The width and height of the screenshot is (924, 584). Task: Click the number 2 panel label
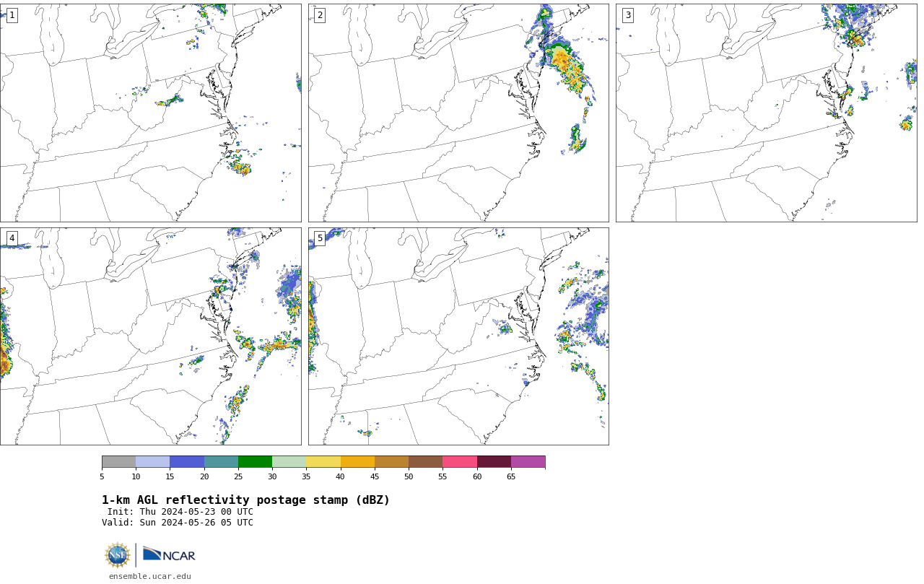click(320, 15)
